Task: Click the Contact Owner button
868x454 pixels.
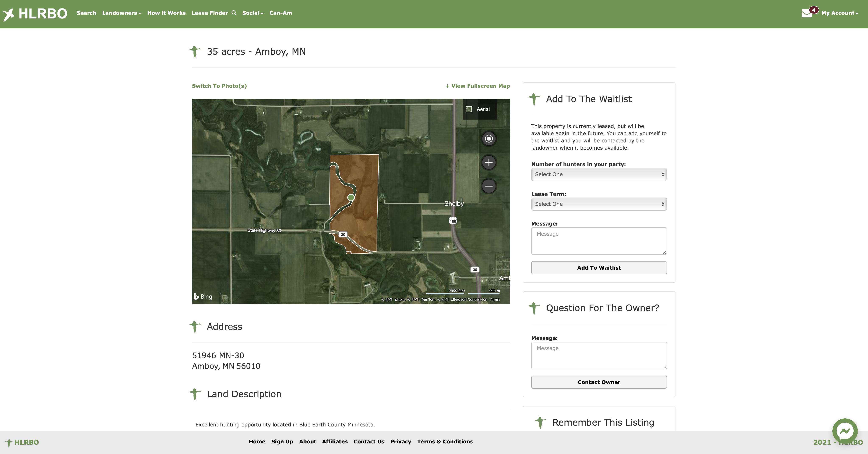Action: coord(599,382)
